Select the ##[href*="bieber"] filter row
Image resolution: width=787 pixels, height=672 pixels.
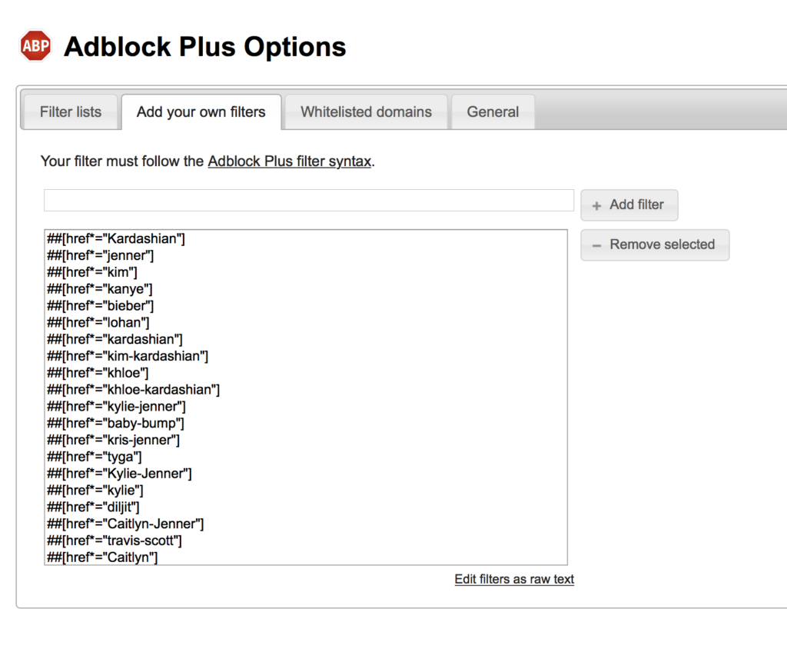point(306,306)
